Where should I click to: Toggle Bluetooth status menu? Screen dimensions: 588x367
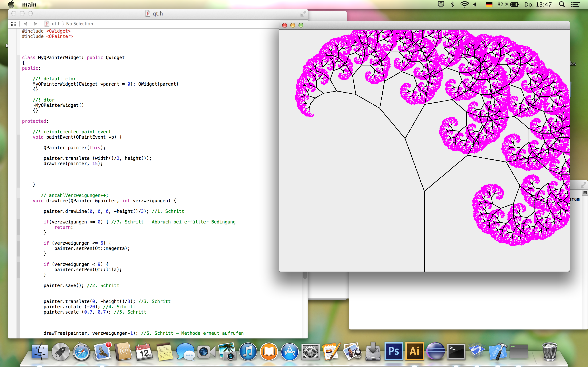tap(452, 4)
